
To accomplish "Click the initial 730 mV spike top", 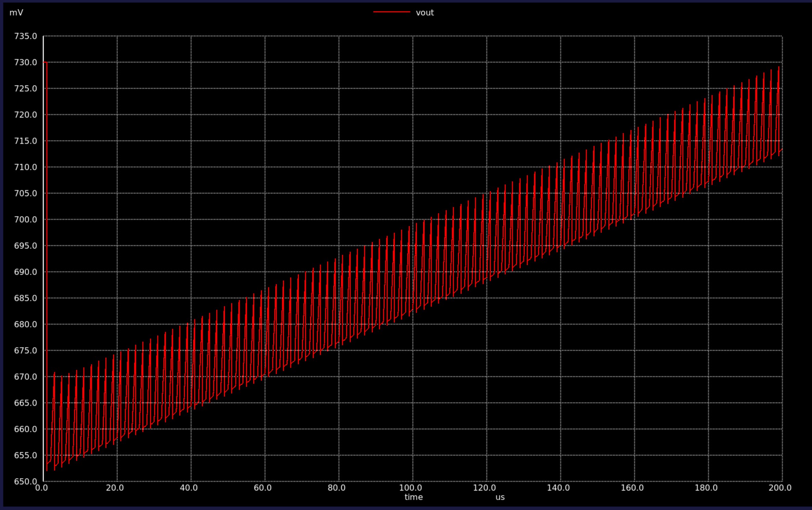I will tap(46, 62).
